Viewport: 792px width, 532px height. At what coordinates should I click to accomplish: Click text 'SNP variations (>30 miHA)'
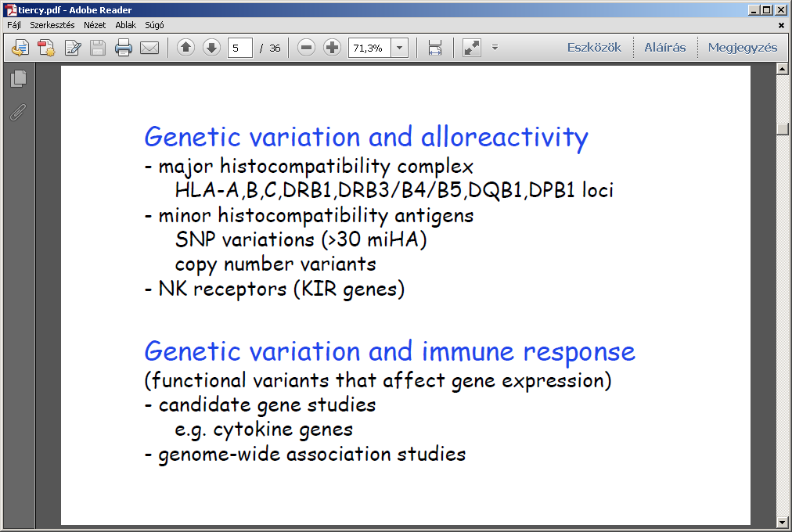pos(301,239)
